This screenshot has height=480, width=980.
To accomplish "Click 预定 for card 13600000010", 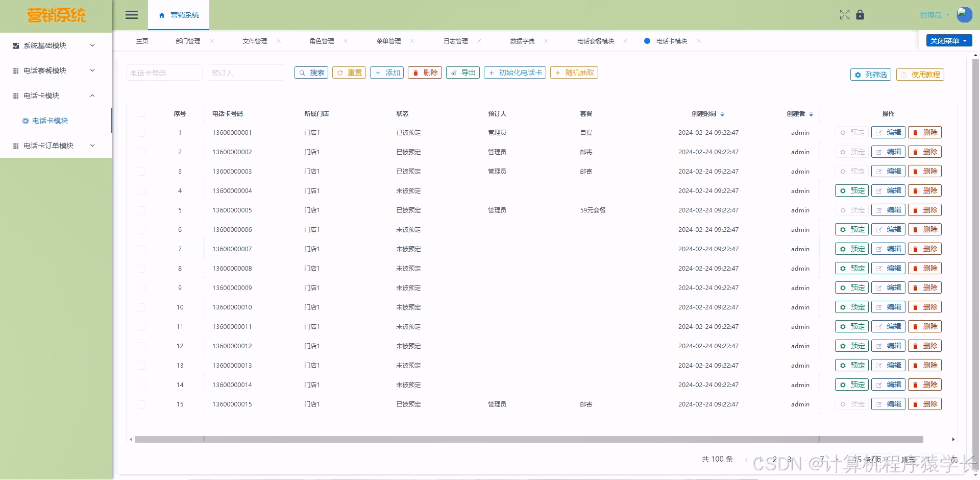I will click(852, 307).
